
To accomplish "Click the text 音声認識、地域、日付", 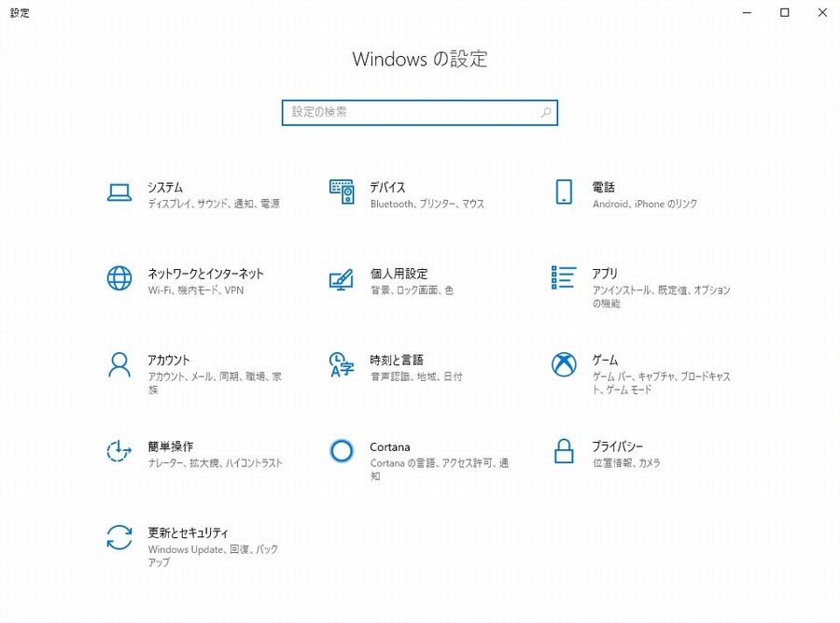I will click(x=416, y=376).
